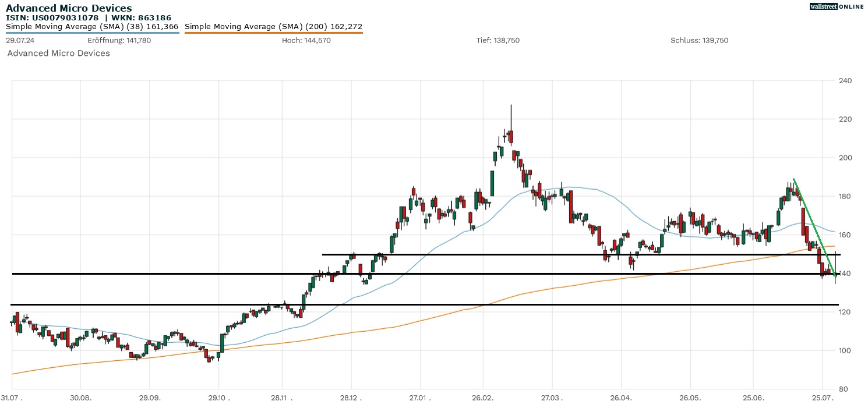The image size is (868, 401).
Task: Click the horizontal support line near 150
Action: 581,254
